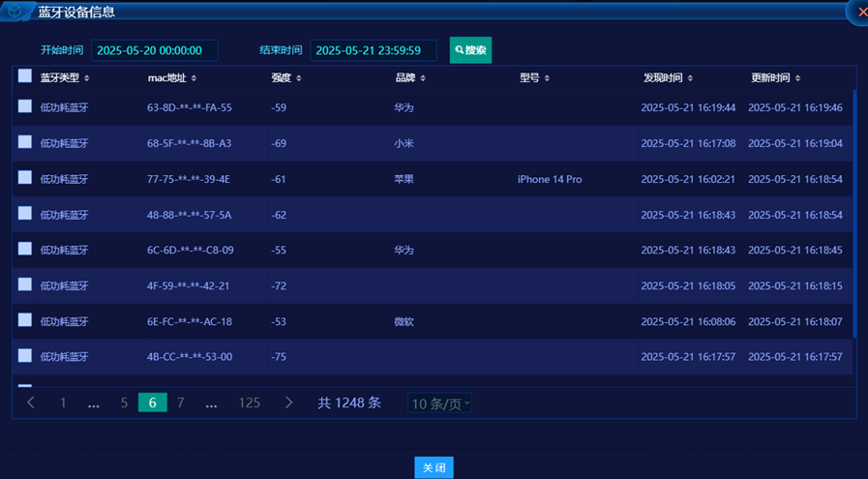
Task: Open the 10 条/页 page size dropdown
Action: [439, 404]
